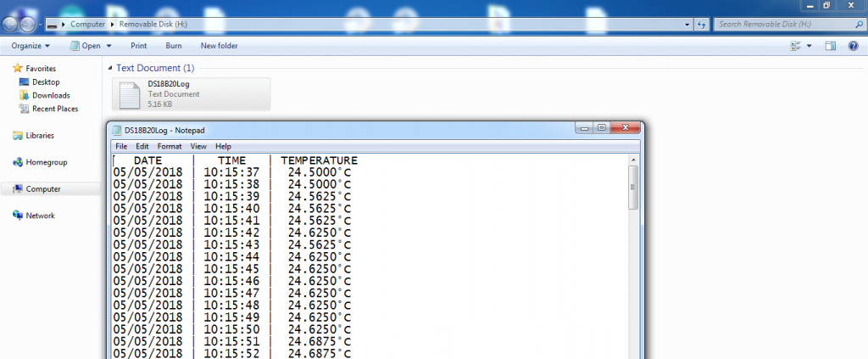Click the drive icon in address bar

click(x=52, y=25)
